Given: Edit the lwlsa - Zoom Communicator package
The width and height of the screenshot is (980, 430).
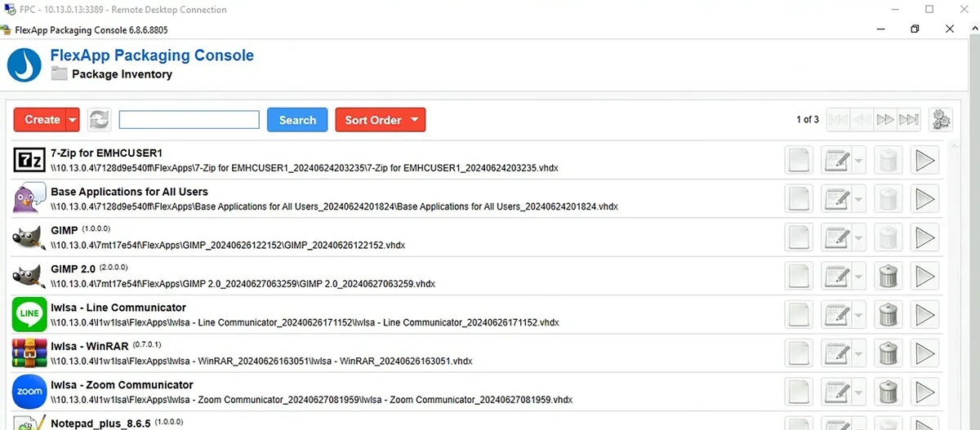Looking at the screenshot, I should point(836,392).
